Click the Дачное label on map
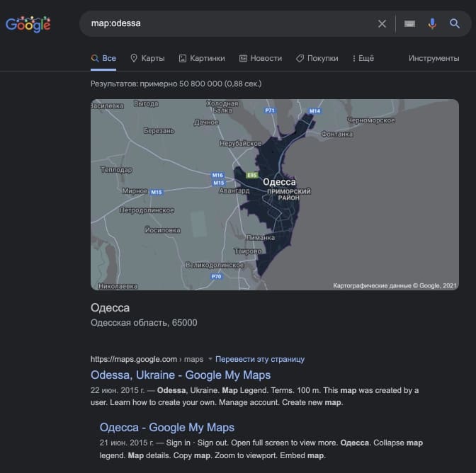Image resolution: width=476 pixels, height=473 pixels. tap(206, 122)
